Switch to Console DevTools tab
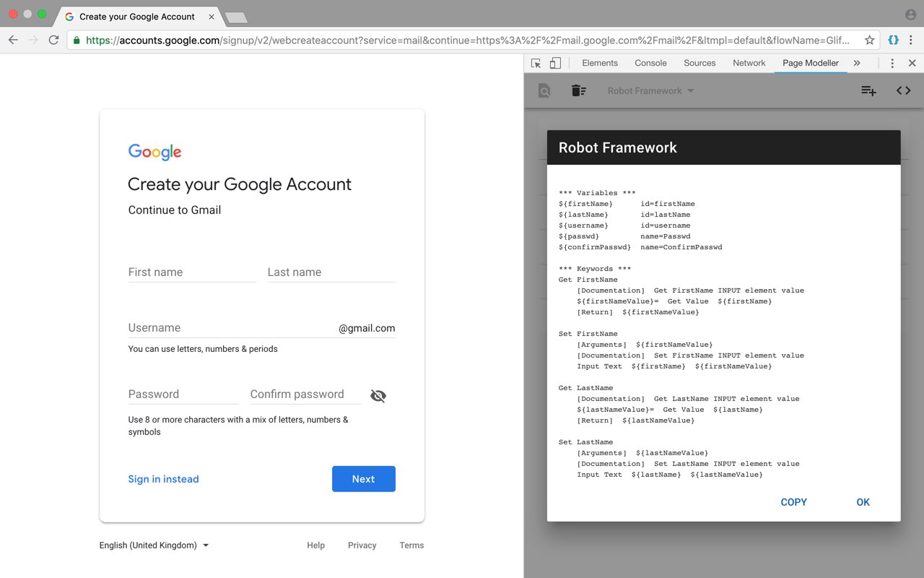This screenshot has height=578, width=924. coord(650,63)
